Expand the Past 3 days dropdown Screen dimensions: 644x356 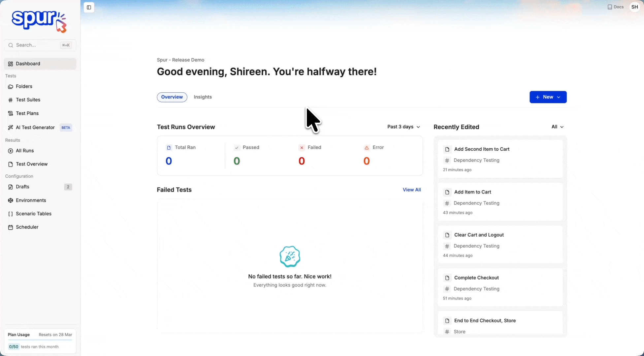pos(403,127)
